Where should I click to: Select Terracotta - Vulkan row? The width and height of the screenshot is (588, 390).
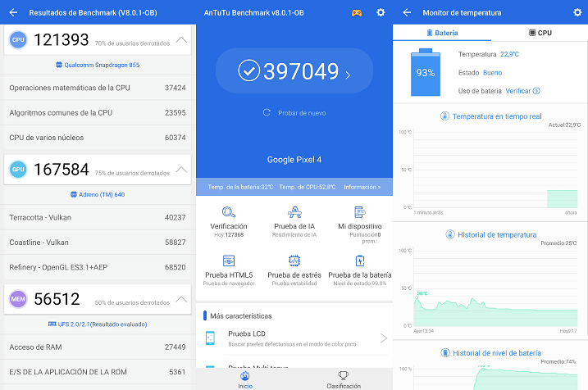(x=98, y=217)
